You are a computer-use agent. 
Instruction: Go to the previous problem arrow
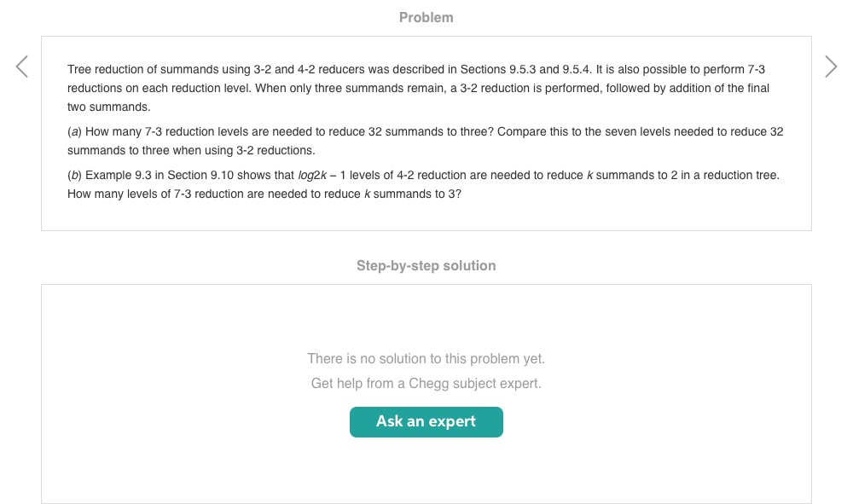coord(22,67)
